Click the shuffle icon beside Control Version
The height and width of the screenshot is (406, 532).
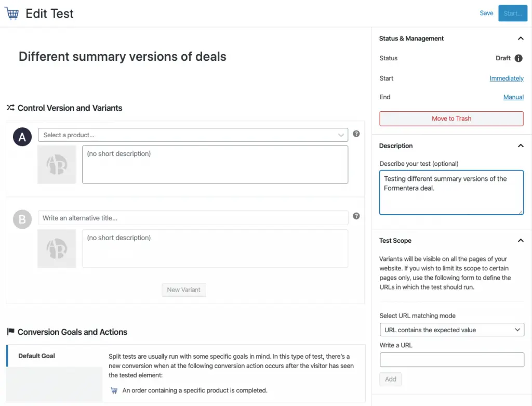(x=10, y=108)
